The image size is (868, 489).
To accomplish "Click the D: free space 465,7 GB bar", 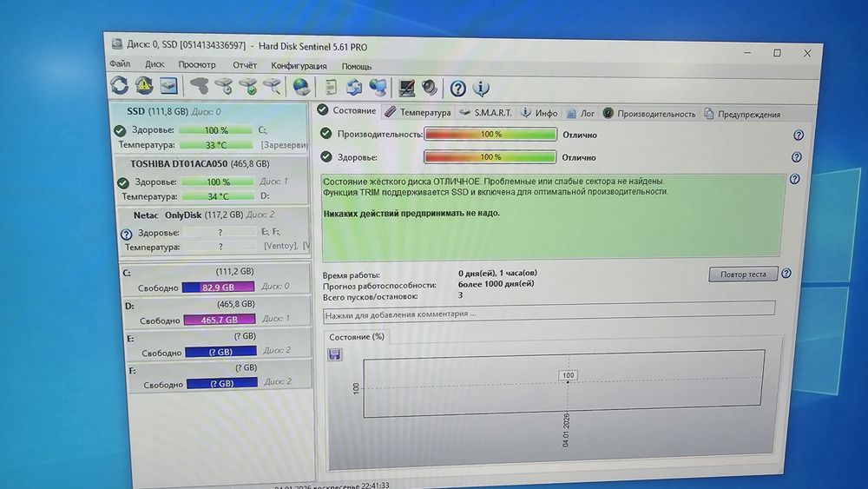I will (x=220, y=320).
